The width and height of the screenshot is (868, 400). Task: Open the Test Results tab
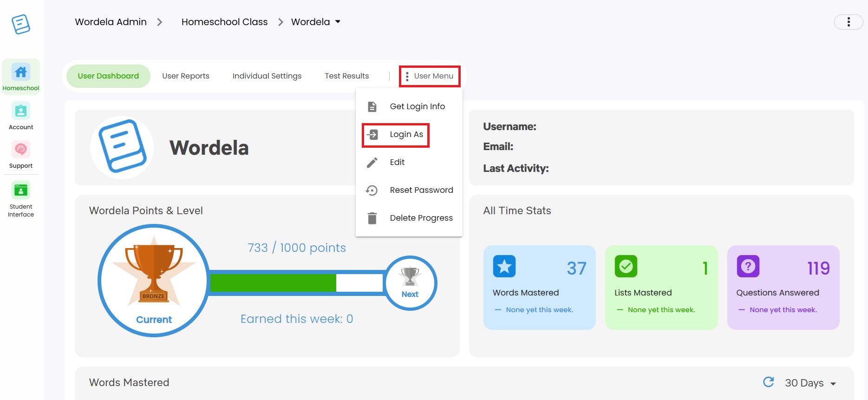coord(346,76)
